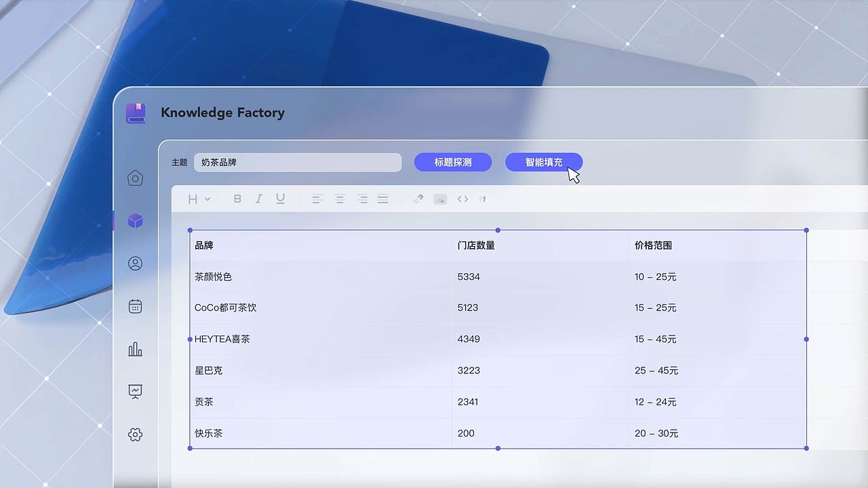The image size is (868, 488).
Task: Insert code block with angle brackets icon
Action: click(x=462, y=199)
